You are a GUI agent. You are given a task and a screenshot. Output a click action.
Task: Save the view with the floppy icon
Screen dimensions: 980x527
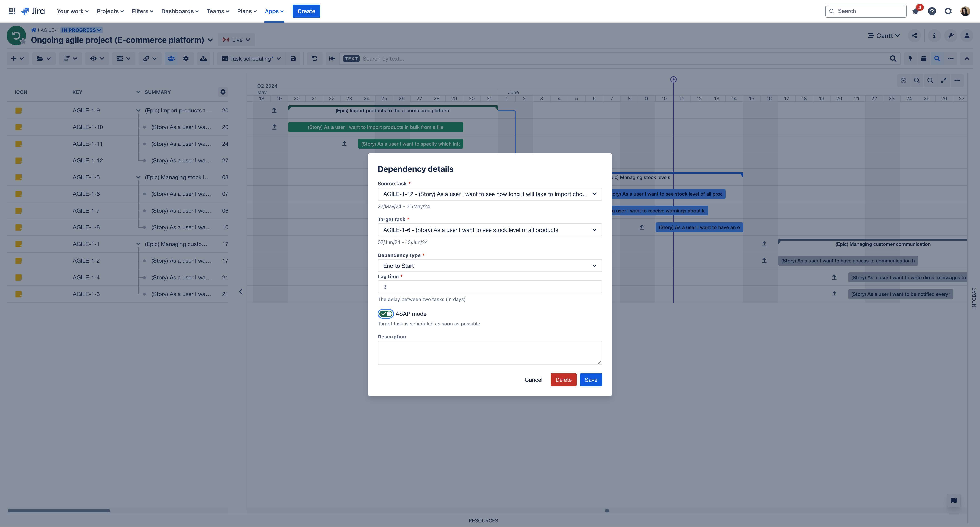pyautogui.click(x=293, y=59)
